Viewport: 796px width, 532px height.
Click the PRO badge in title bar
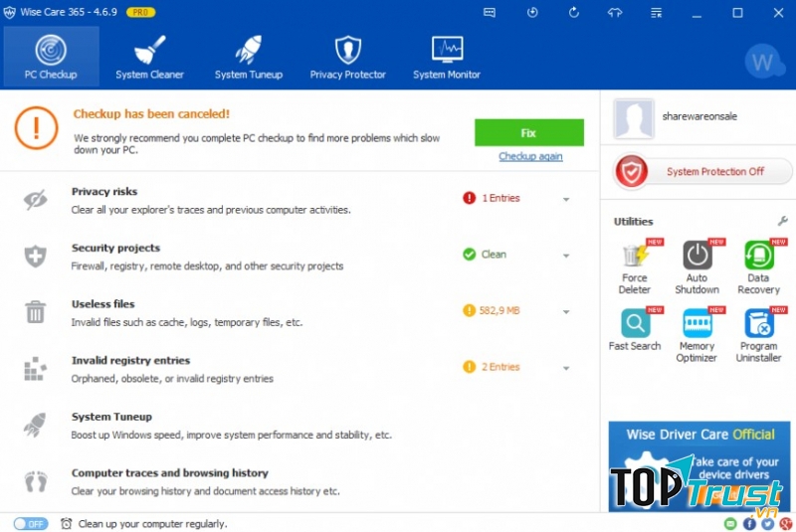pyautogui.click(x=140, y=13)
